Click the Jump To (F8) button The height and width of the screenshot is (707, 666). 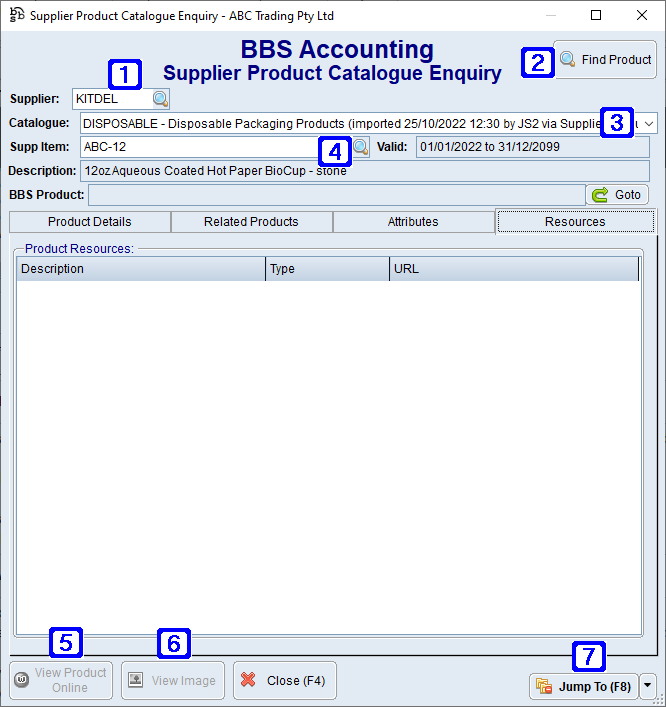[x=583, y=686]
